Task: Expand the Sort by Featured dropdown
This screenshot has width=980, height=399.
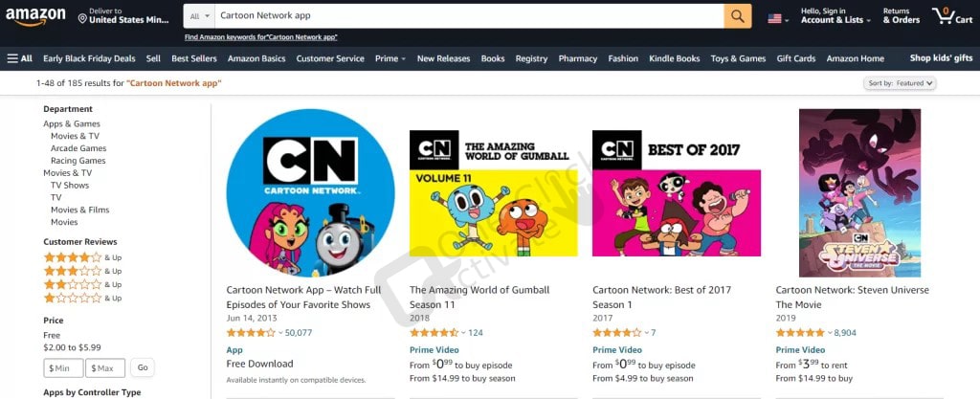Action: pyautogui.click(x=900, y=83)
